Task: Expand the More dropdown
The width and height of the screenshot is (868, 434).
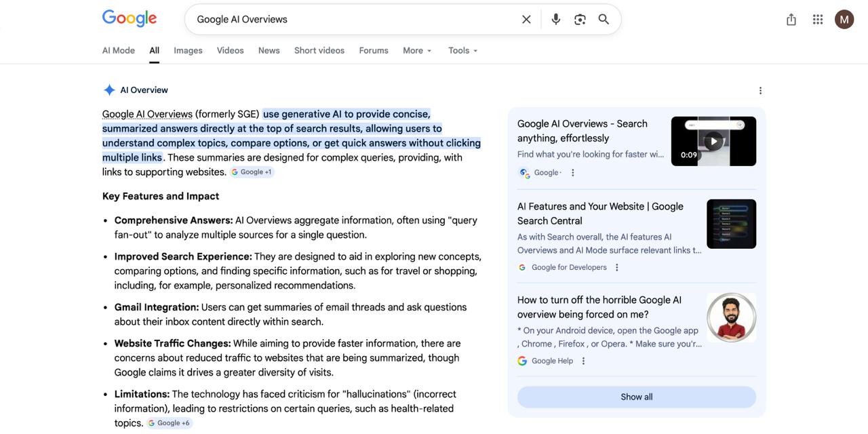Action: pos(417,51)
